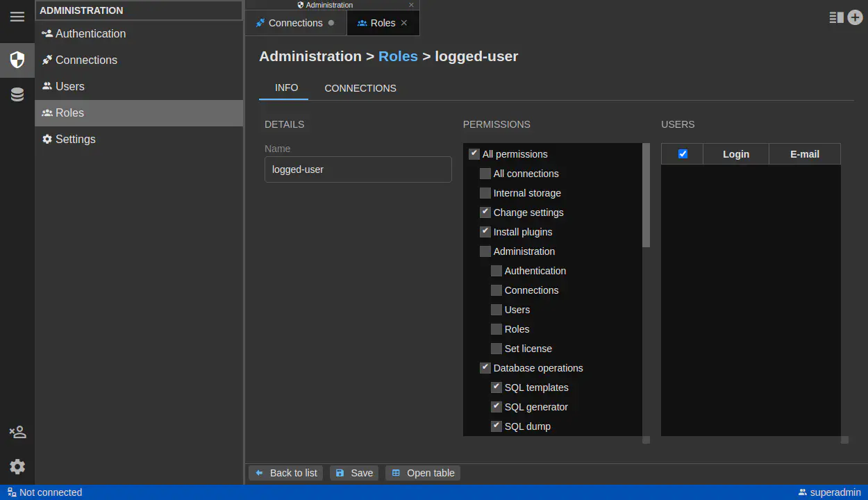The height and width of the screenshot is (500, 868).
Task: Click the add new tab plus icon
Action: (x=855, y=17)
